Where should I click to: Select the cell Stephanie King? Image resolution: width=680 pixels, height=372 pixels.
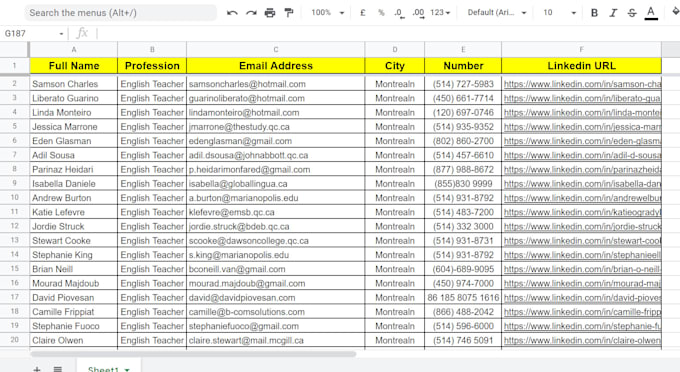point(74,255)
